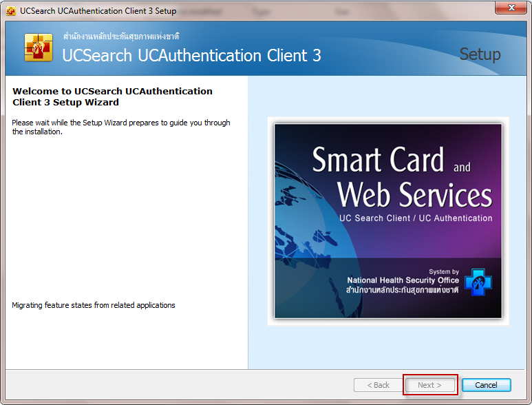Click the window title text
Image resolution: width=532 pixels, height=405 pixels.
click(98, 11)
